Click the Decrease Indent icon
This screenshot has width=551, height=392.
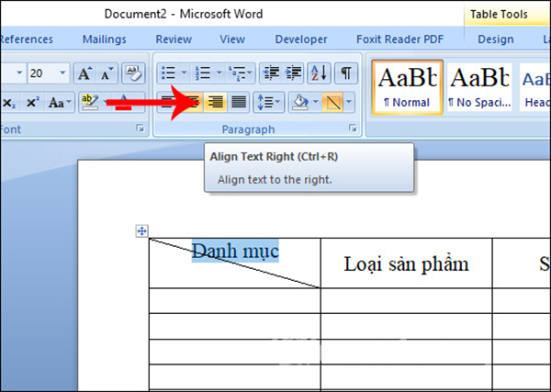[x=270, y=73]
